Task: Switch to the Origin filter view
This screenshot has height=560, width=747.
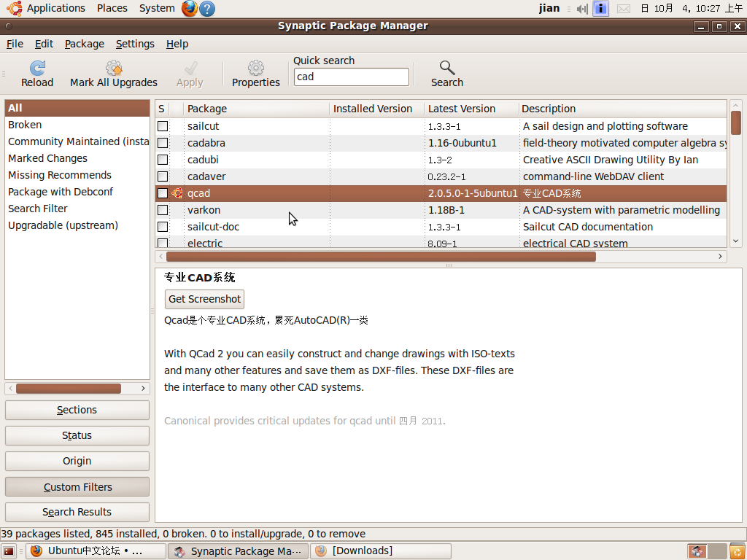Action: [77, 461]
